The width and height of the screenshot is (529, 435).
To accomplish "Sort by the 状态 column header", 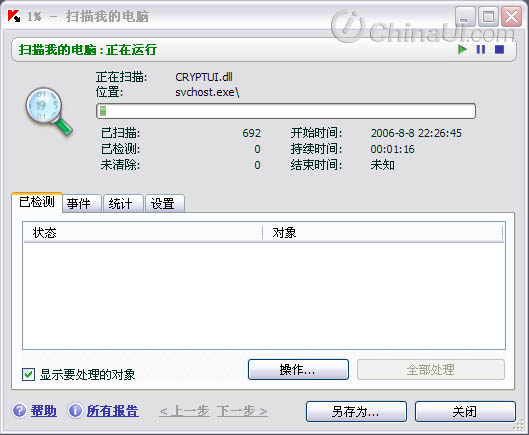I will (143, 233).
